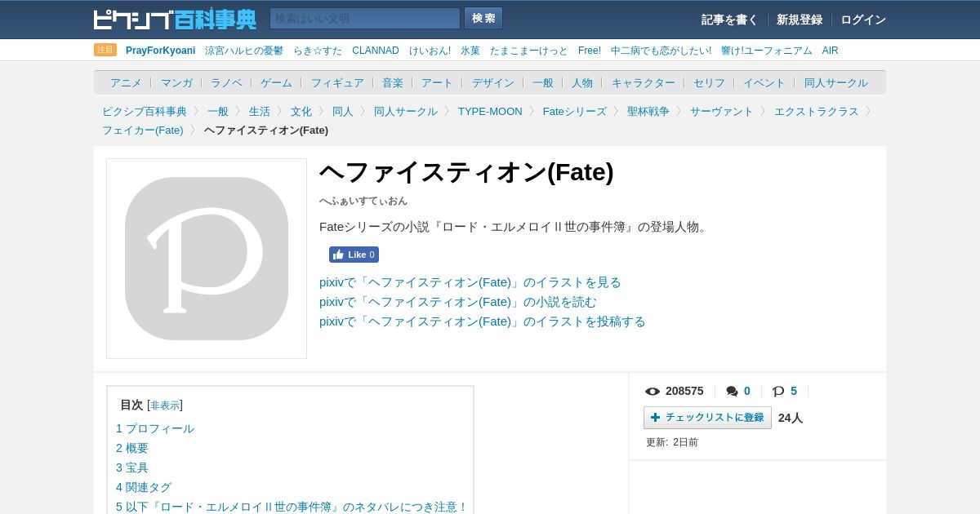The height and width of the screenshot is (514, 980).
Task: Open the CLANNAD trending link
Action: coord(376,51)
